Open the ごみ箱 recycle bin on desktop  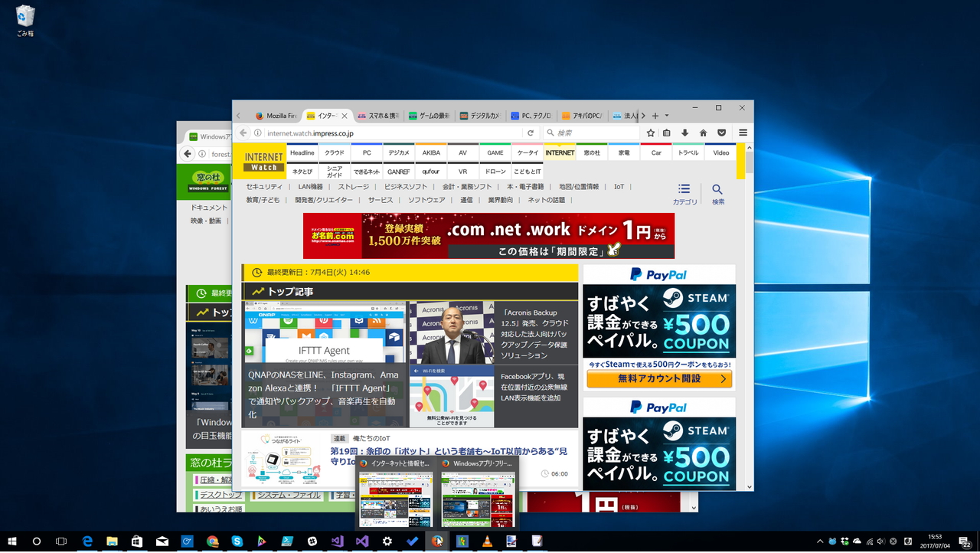(x=25, y=21)
